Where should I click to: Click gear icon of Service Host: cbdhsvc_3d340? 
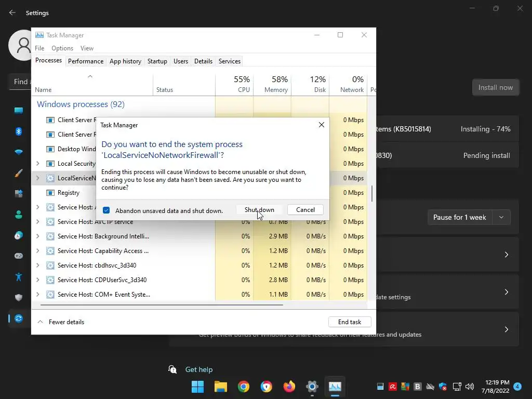pyautogui.click(x=50, y=265)
